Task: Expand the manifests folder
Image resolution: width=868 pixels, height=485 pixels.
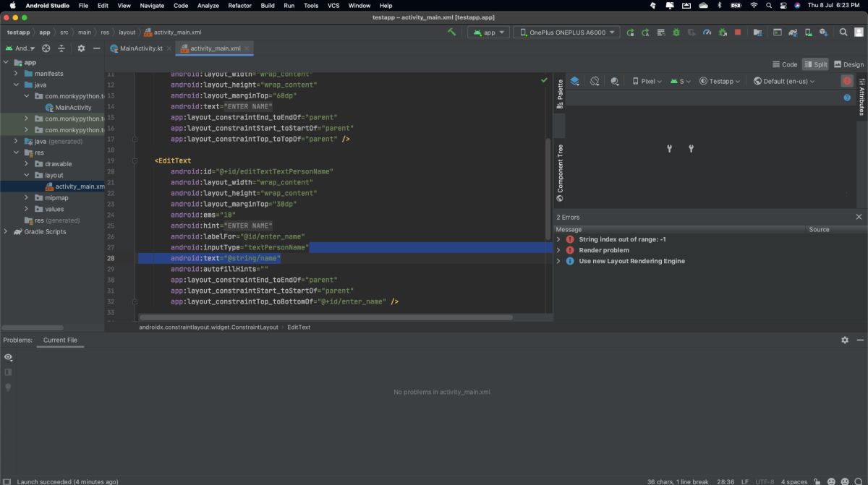Action: [x=16, y=74]
